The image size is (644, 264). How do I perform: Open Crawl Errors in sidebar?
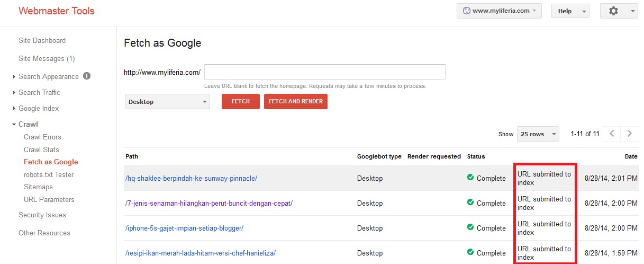tap(42, 137)
